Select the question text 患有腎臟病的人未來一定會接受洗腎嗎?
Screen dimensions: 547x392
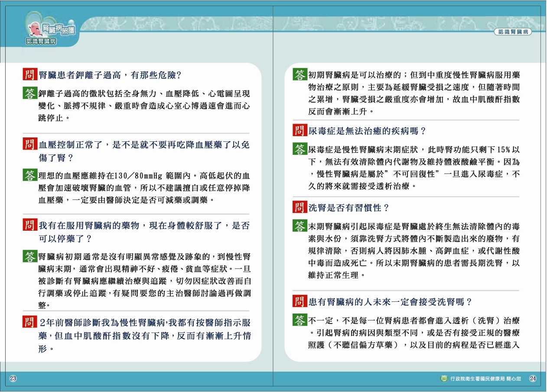[390, 302]
